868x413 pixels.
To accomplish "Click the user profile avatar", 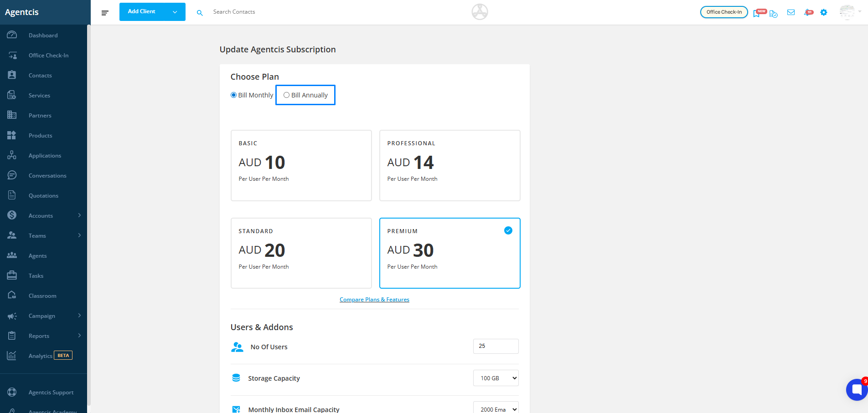I will (x=847, y=12).
